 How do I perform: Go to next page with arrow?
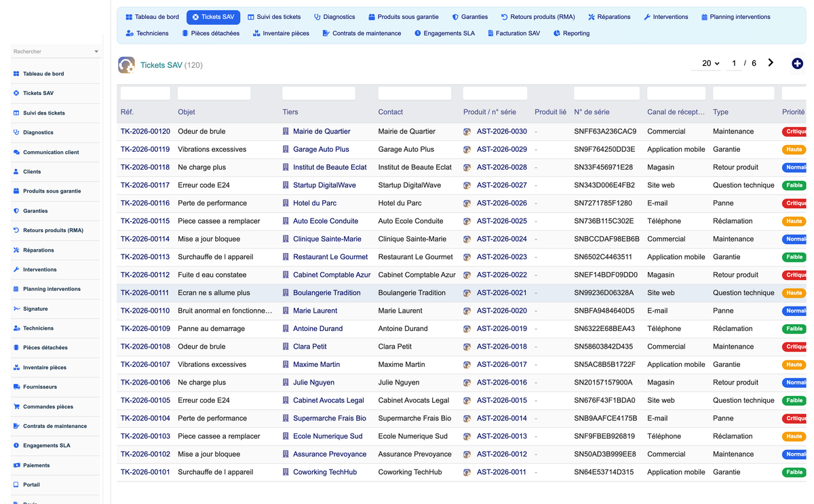(x=771, y=62)
